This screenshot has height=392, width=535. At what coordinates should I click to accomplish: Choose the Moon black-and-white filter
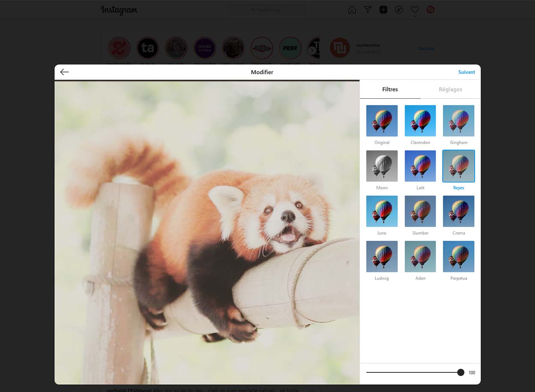click(382, 166)
